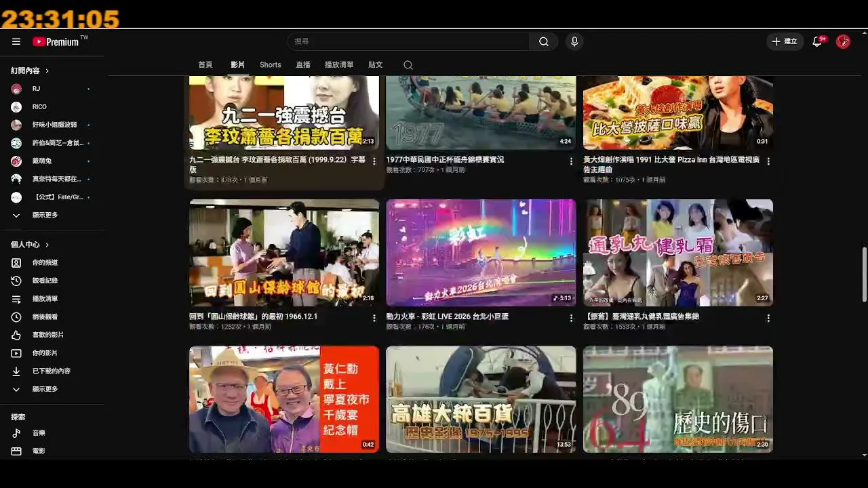Viewport: 868px width, 488px height.
Task: Open options menu for 動力火車 彩虹 video
Action: 571,318
